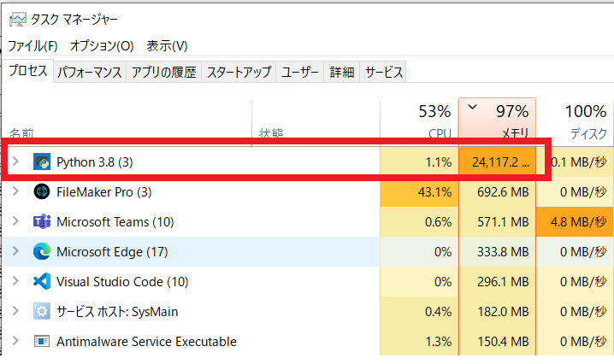Click the Microsoft Teams process icon

pyautogui.click(x=42, y=222)
